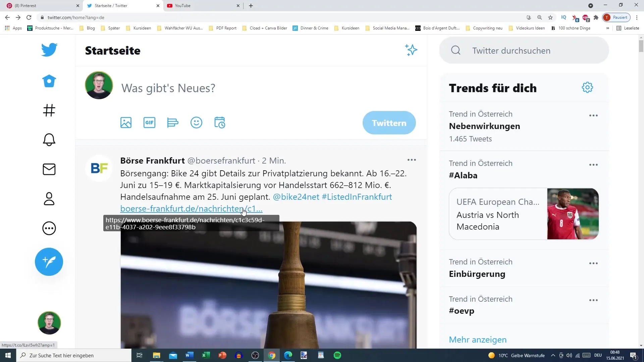Click the GIF attachment button
This screenshot has height=362, width=644.
point(150,123)
